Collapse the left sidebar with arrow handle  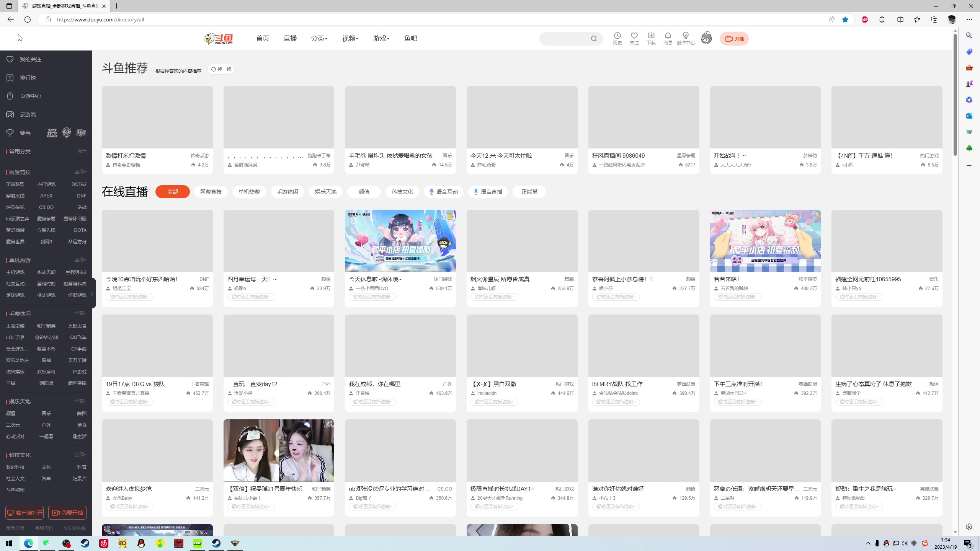(x=92, y=294)
